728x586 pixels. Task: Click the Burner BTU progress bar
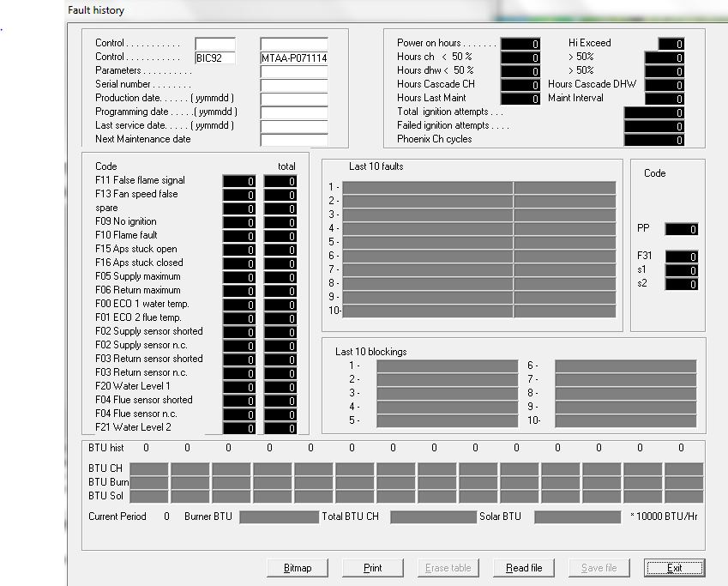coord(276,516)
